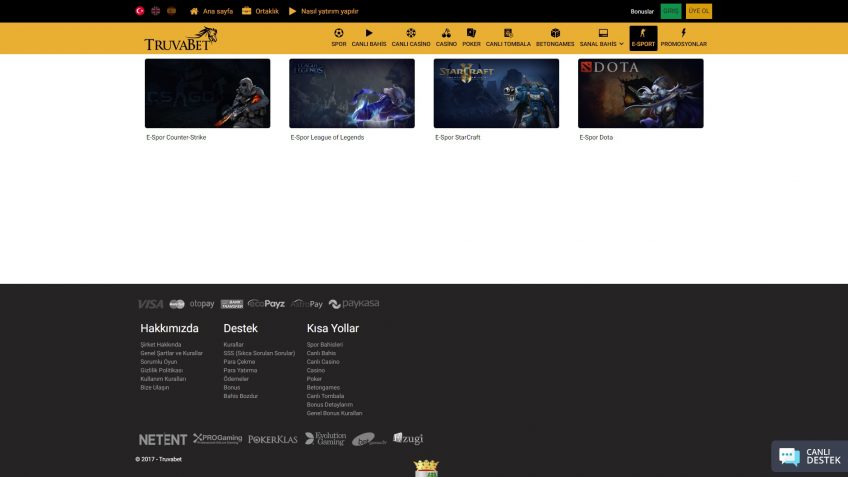Screen dimensions: 848x477
Task: Open PROMOSYONLAR lightning menu item
Action: 684,38
